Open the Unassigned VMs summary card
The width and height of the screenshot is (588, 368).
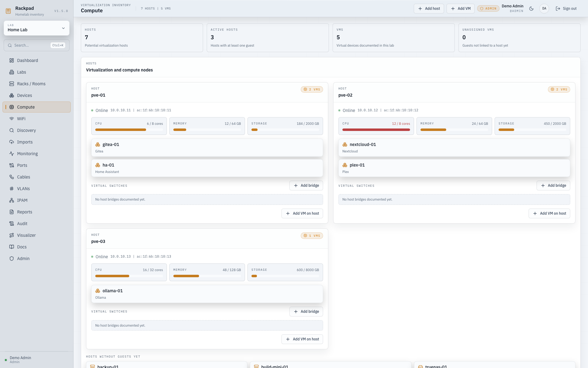[519, 38]
